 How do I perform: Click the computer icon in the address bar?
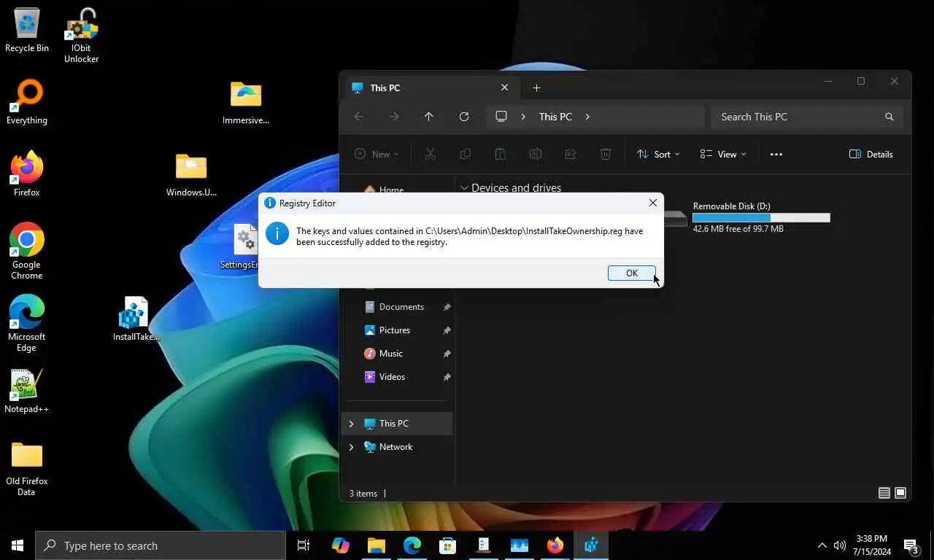pos(501,117)
